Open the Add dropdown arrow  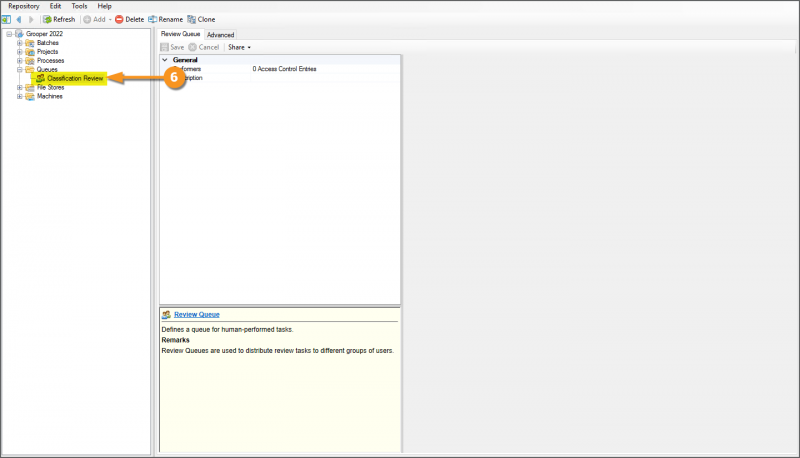(x=110, y=19)
